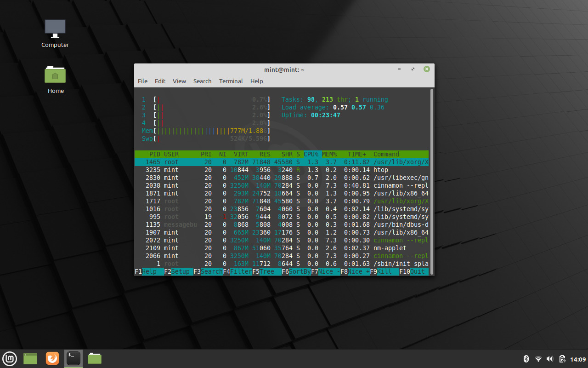Sort by the USER column header
The width and height of the screenshot is (588, 368).
point(171,154)
